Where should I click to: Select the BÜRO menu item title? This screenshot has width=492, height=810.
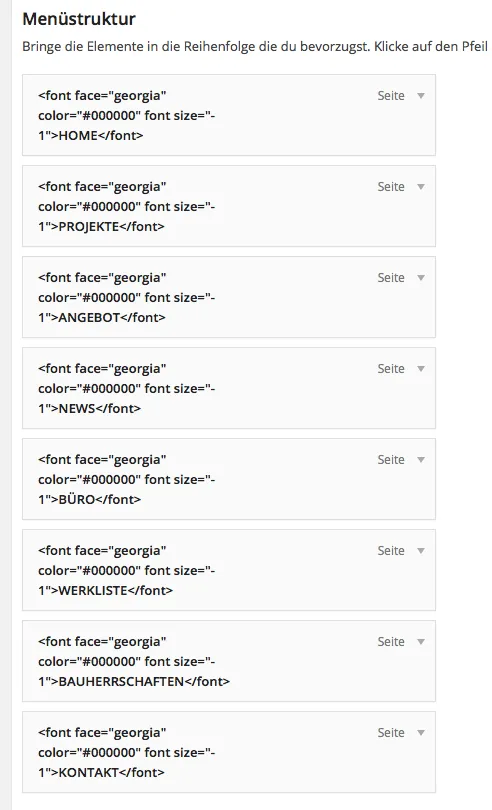click(x=127, y=479)
